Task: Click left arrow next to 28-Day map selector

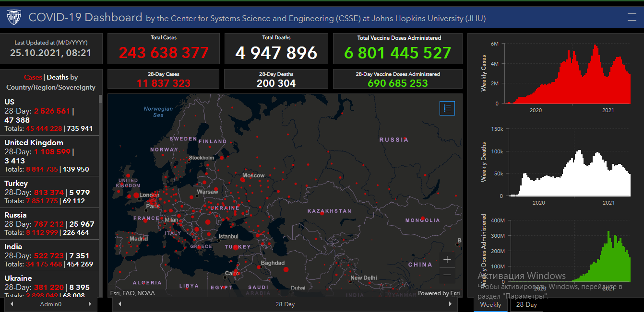Action: (x=119, y=304)
